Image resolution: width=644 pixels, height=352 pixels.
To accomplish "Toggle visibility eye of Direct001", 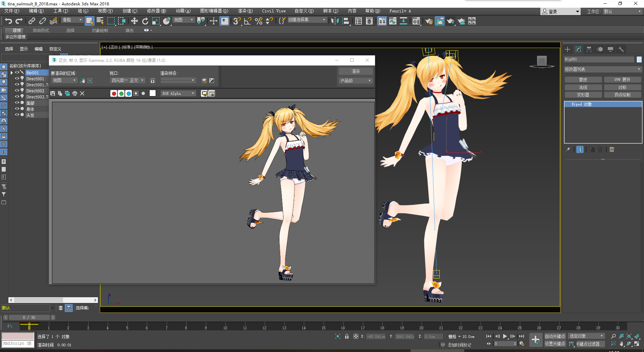I will pyautogui.click(x=17, y=79).
